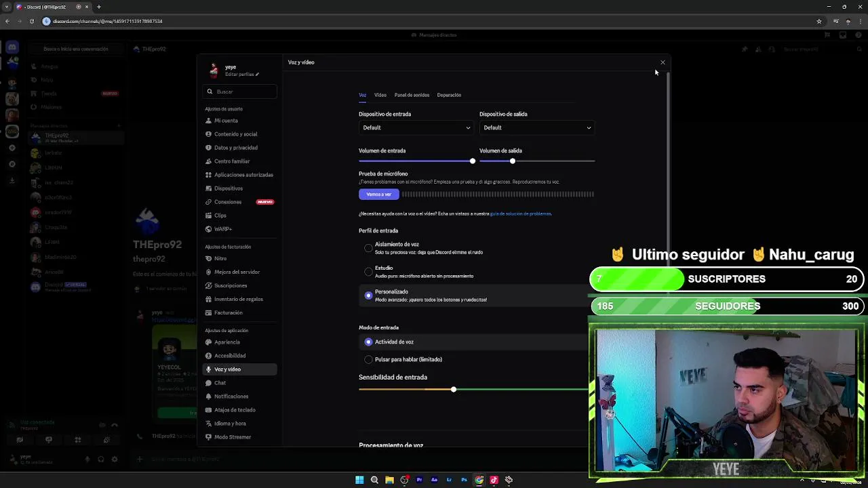Image resolution: width=868 pixels, height=488 pixels.
Task: Select Actividad de voz input mode
Action: click(368, 342)
